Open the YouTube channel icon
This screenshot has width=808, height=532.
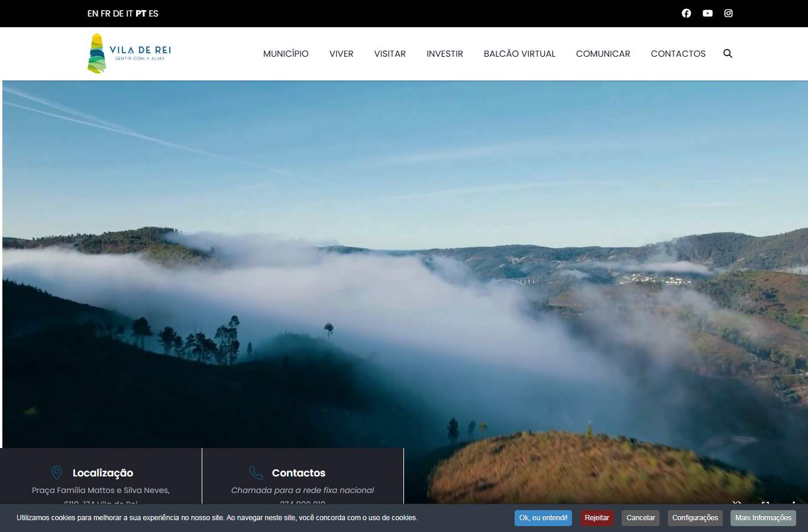707,13
